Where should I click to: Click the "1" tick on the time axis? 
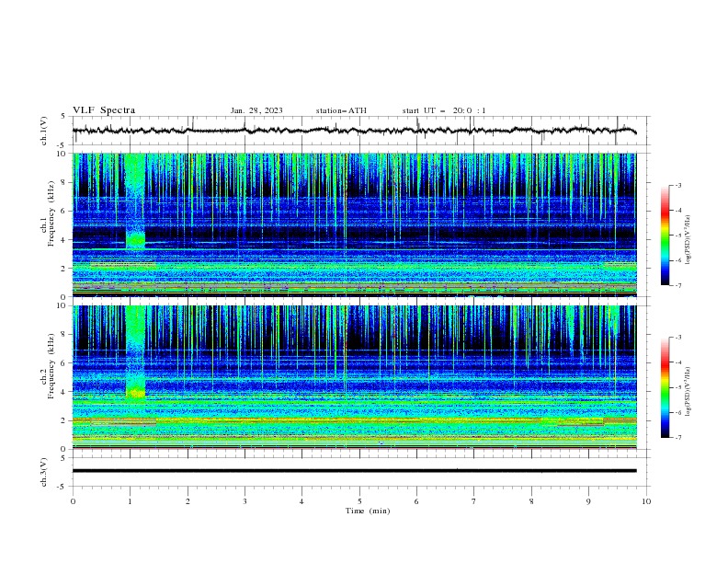(130, 501)
